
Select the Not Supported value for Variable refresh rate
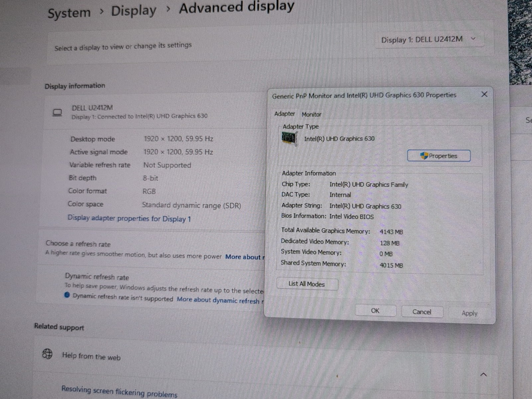pyautogui.click(x=167, y=165)
